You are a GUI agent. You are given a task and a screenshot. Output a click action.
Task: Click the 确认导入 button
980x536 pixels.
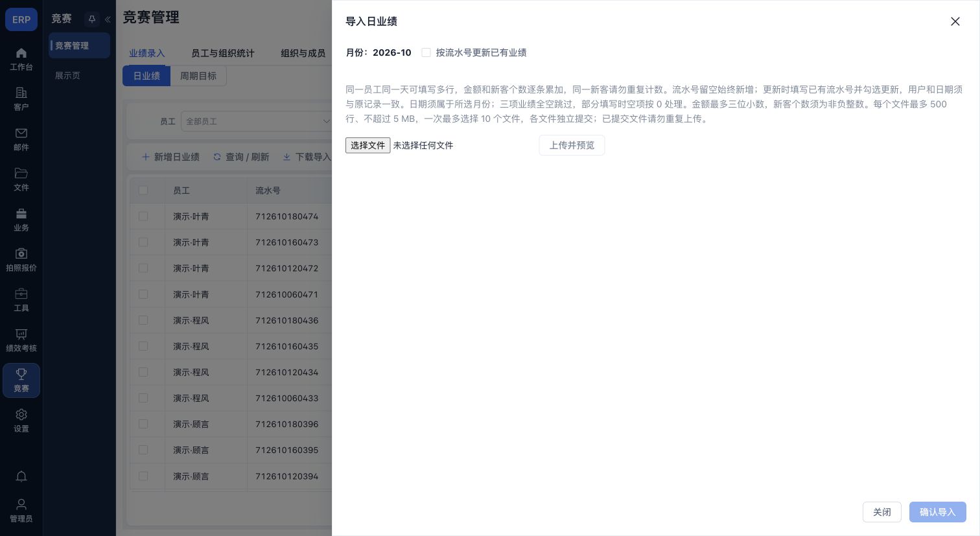(938, 512)
